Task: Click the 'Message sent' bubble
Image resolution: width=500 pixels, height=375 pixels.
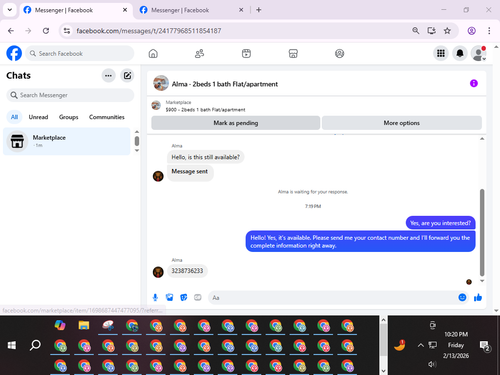Action: 190,173
